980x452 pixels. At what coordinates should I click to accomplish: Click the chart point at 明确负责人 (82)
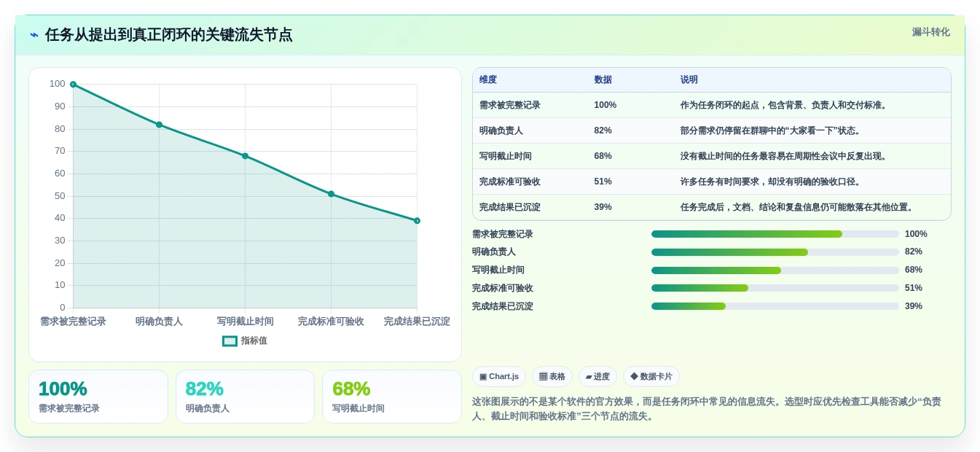click(x=159, y=125)
